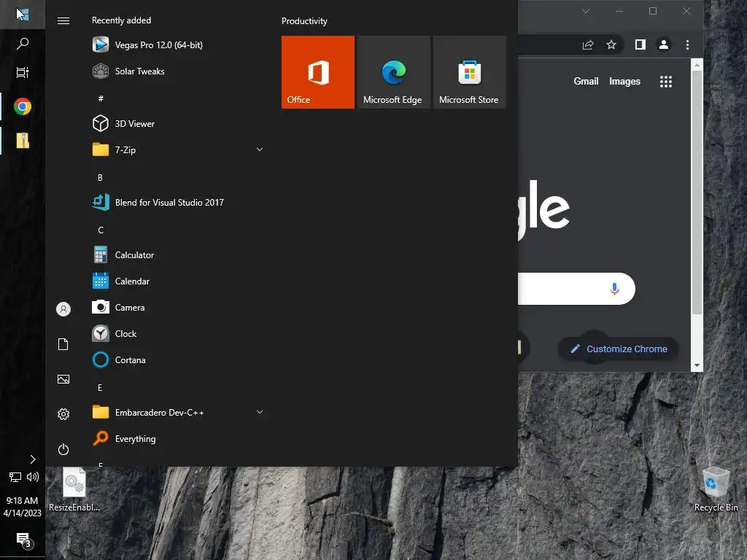This screenshot has height=560, width=747.
Task: Launch the Microsoft Edge tile
Action: click(x=393, y=72)
